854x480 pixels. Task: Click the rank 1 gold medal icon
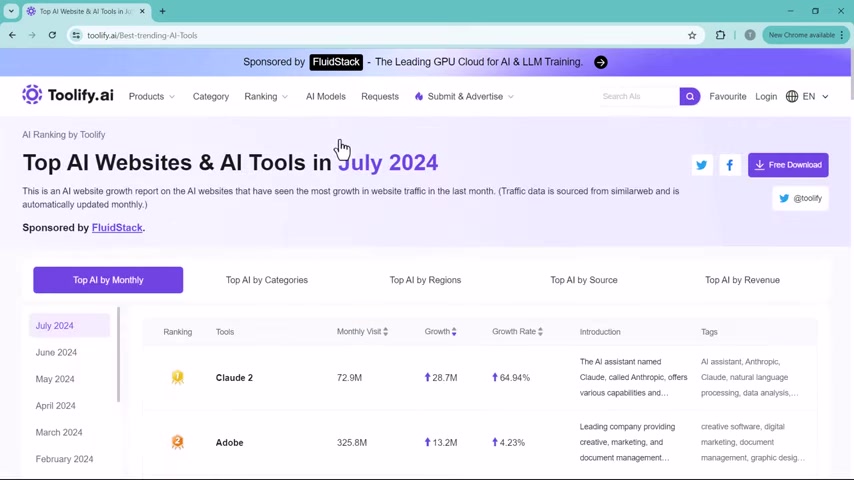(178, 377)
